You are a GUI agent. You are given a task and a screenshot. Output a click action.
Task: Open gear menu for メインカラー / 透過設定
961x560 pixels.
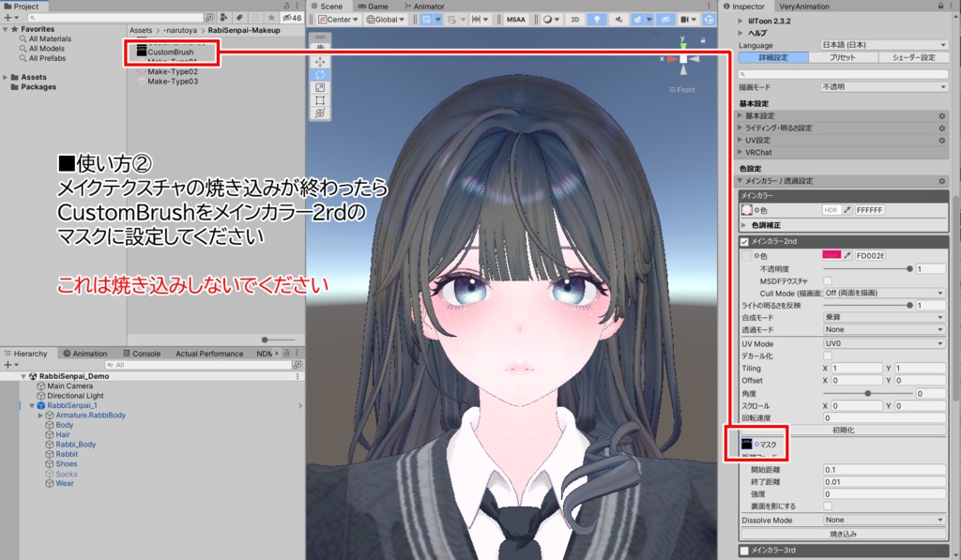[x=942, y=181]
